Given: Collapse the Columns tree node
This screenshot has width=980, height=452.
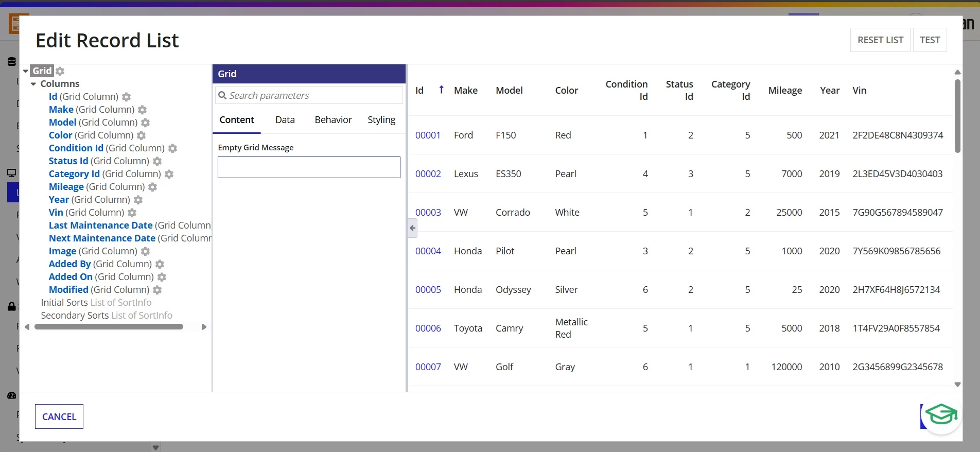Looking at the screenshot, I should [x=33, y=84].
